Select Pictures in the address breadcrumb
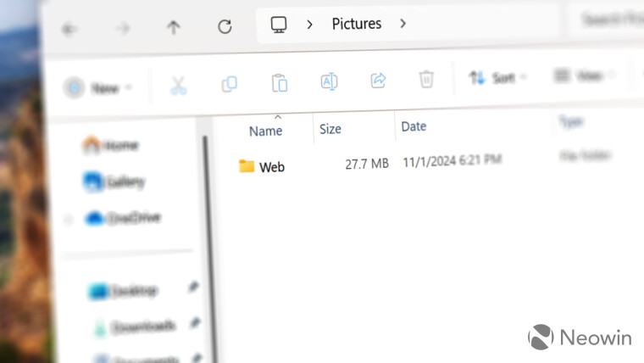The width and height of the screenshot is (644, 363). (356, 24)
